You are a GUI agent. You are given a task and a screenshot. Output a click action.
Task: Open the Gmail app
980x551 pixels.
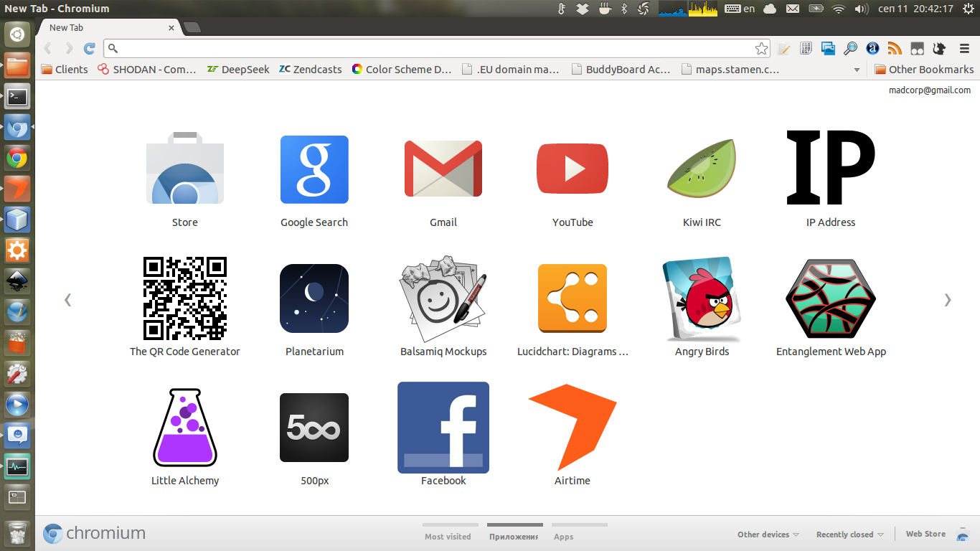(443, 169)
